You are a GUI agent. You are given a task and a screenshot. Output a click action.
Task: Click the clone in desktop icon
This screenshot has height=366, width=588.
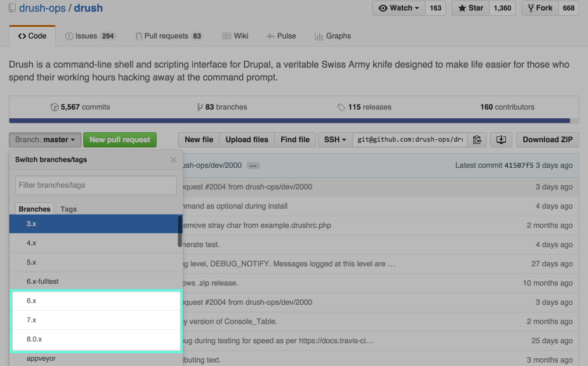[501, 140]
